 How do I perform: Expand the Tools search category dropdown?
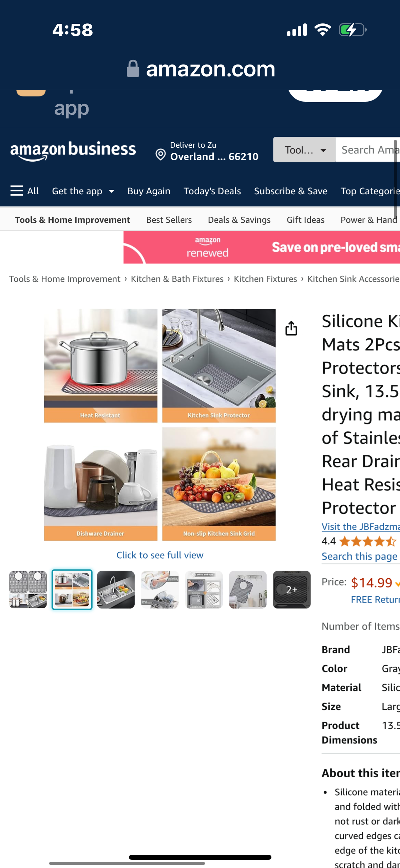point(304,150)
